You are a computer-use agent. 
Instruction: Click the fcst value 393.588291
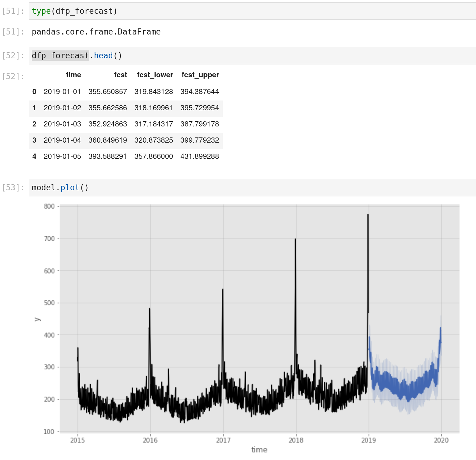107,156
